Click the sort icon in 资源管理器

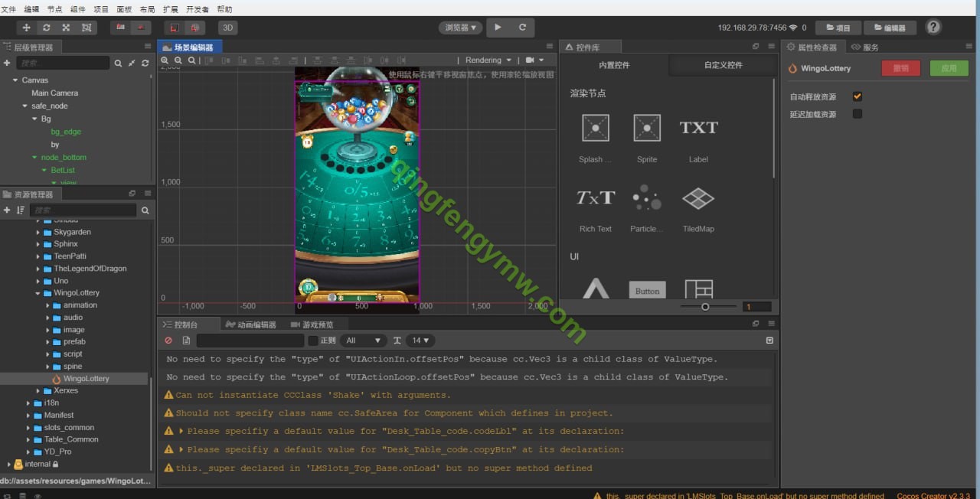(x=21, y=210)
